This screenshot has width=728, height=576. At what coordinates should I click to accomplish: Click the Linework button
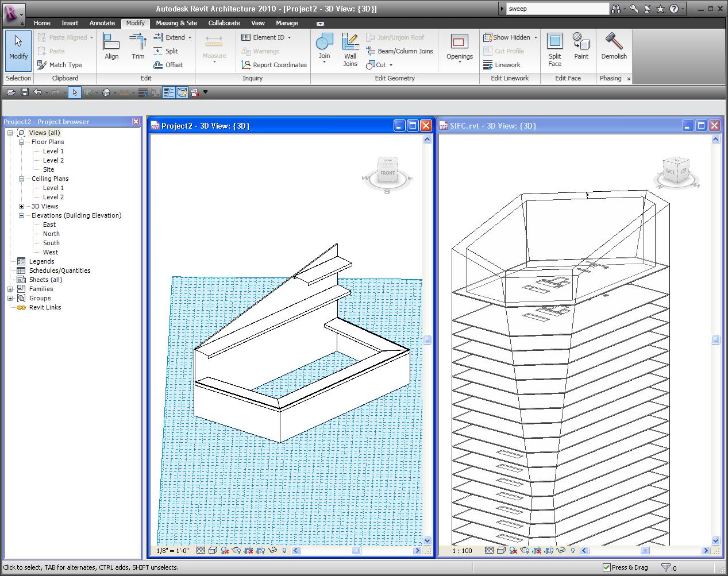tap(502, 65)
